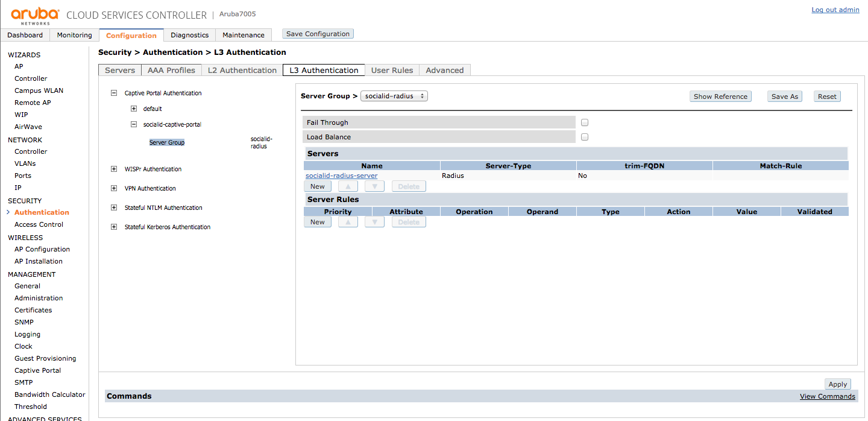
Task: Open Guest Provisioning in sidebar
Action: point(45,358)
